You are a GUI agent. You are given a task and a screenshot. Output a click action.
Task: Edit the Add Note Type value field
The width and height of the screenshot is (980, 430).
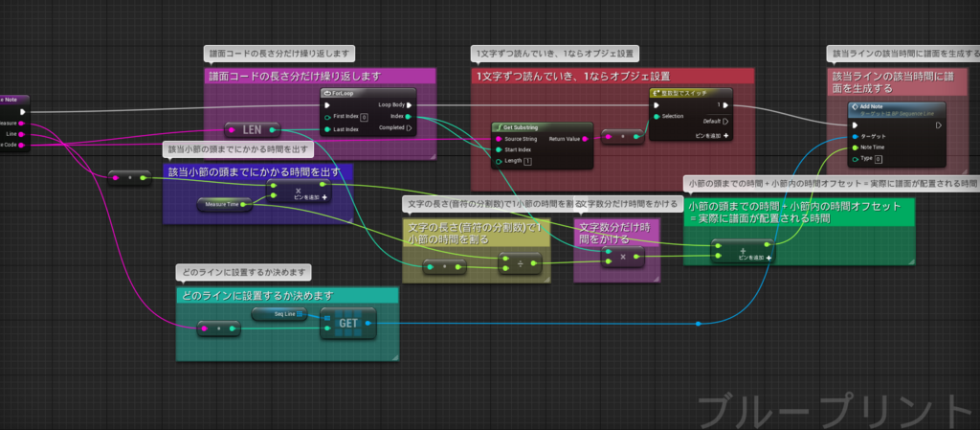click(x=879, y=159)
